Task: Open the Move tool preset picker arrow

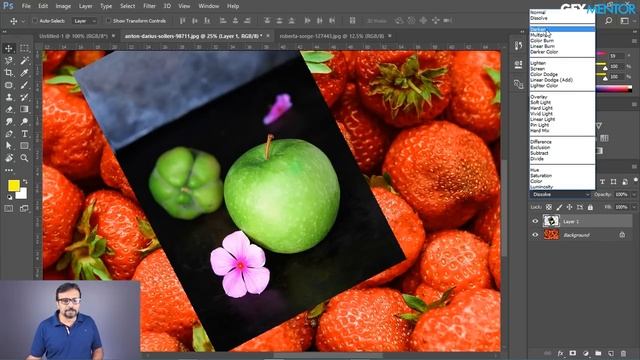Action: (x=23, y=21)
